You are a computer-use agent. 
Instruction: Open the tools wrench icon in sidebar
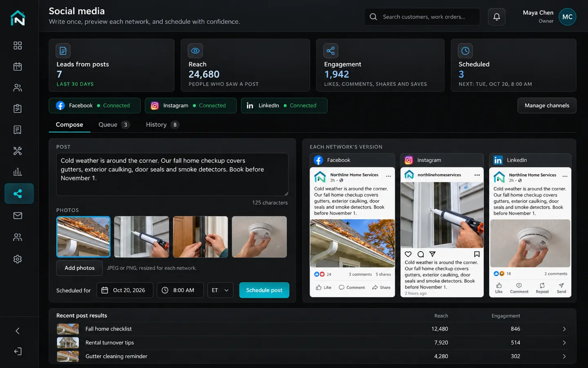pyautogui.click(x=18, y=151)
